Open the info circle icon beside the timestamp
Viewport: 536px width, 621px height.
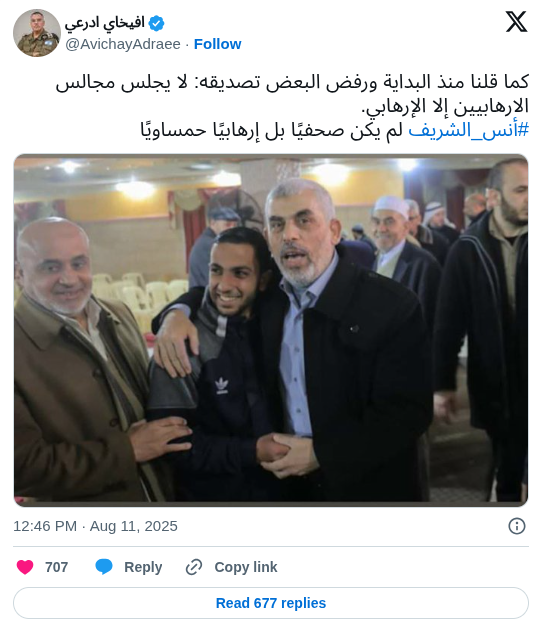(x=517, y=526)
